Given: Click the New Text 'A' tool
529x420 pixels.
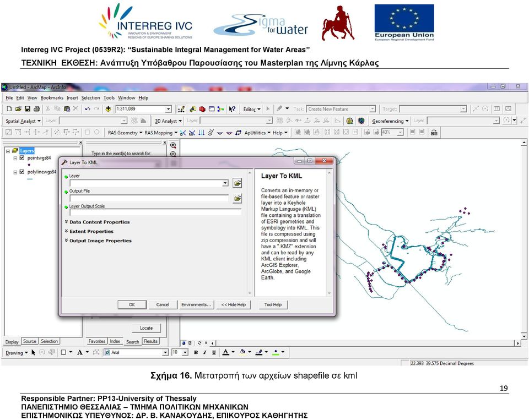Looking at the screenshot, I should coord(79,352).
